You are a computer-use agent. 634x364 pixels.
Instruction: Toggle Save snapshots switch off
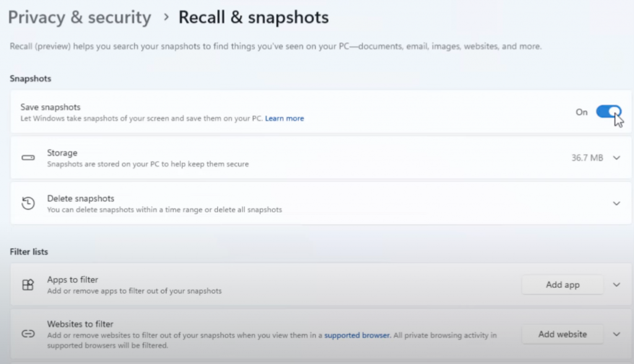click(608, 112)
